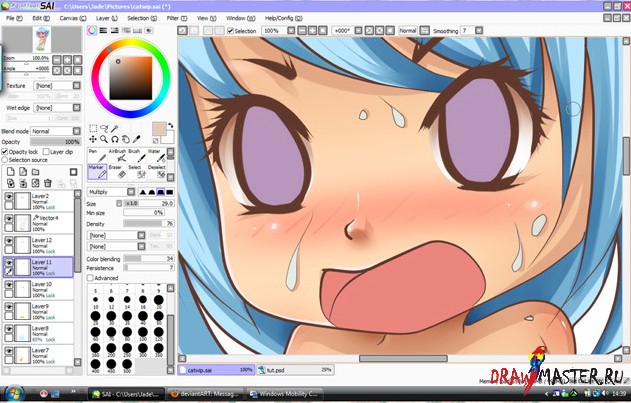Open the Blend mode dropdown
This screenshot has height=403, width=631.
coord(56,131)
